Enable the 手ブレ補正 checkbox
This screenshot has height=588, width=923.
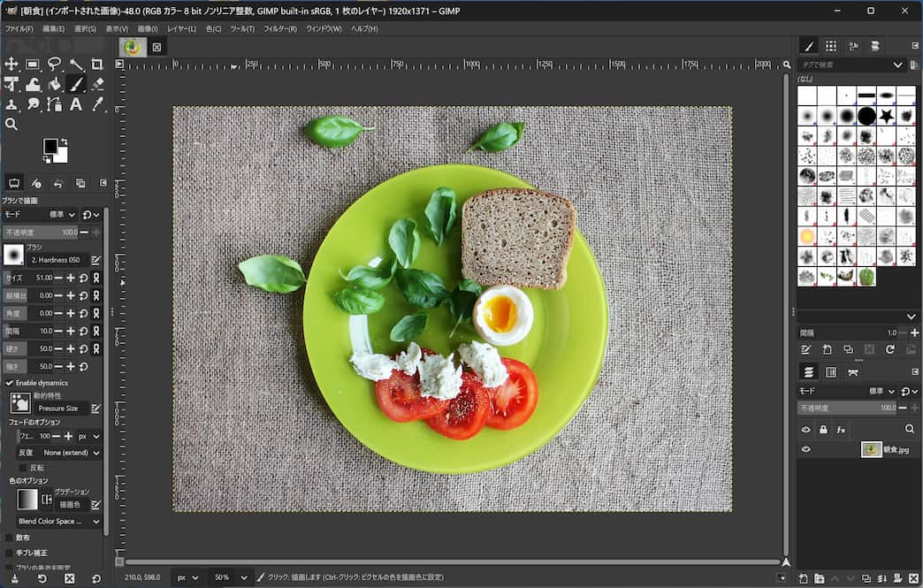coord(10,553)
